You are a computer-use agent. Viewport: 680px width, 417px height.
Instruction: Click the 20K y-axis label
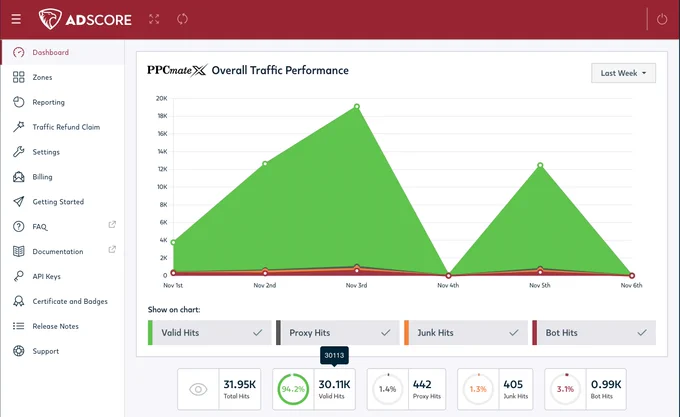pos(162,98)
